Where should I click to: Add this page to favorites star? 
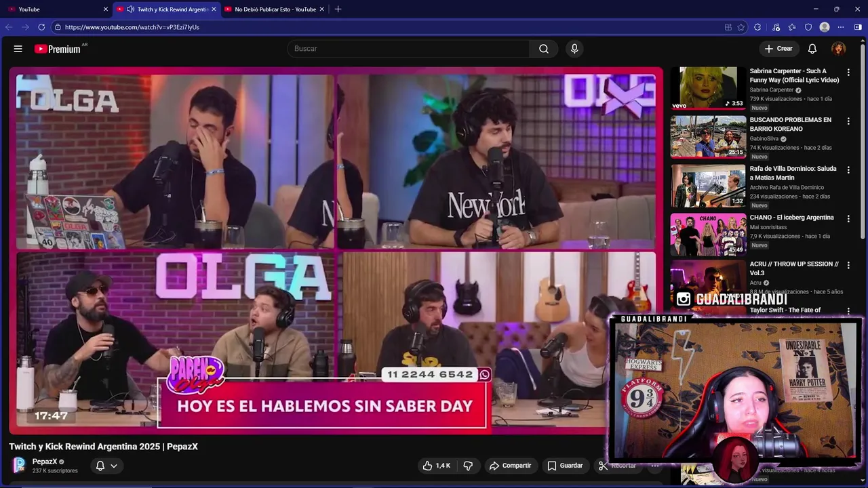pyautogui.click(x=741, y=27)
